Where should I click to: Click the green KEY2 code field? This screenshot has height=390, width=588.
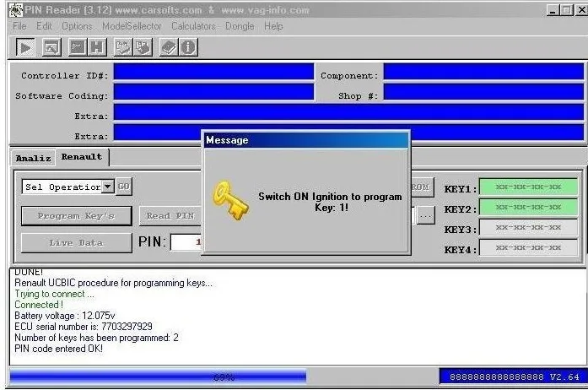tap(528, 207)
